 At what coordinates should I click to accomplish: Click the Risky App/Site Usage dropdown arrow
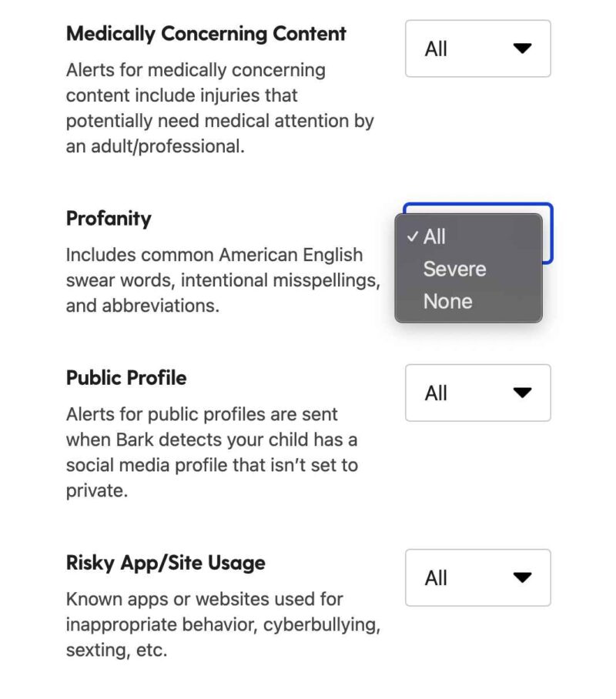point(522,577)
